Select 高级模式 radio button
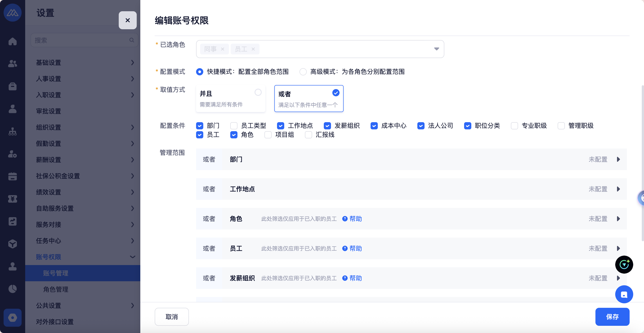The image size is (644, 333). (303, 72)
